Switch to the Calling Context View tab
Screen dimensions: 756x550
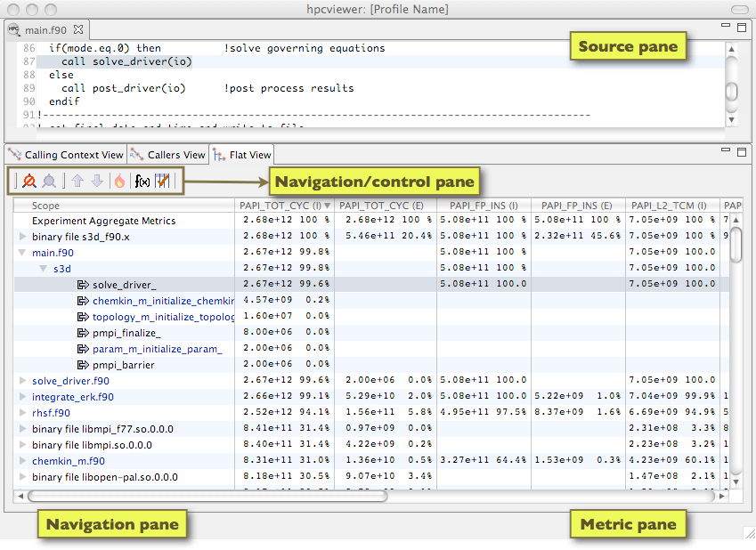tap(66, 155)
